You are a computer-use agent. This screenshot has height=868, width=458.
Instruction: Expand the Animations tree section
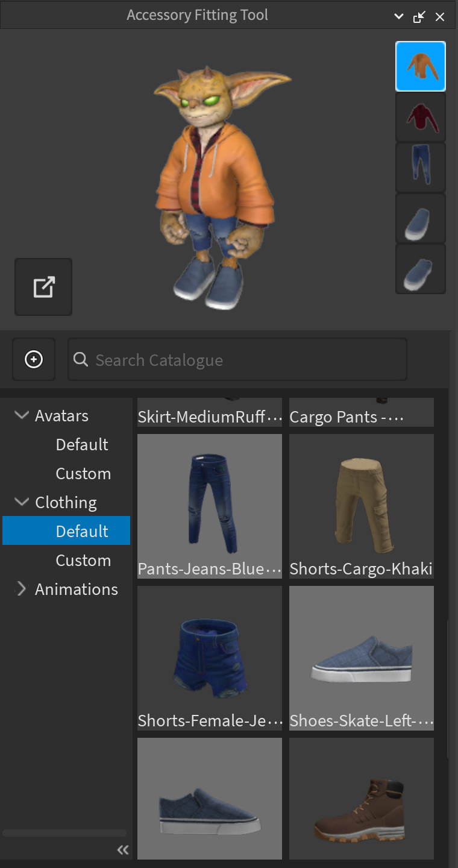pyautogui.click(x=22, y=589)
